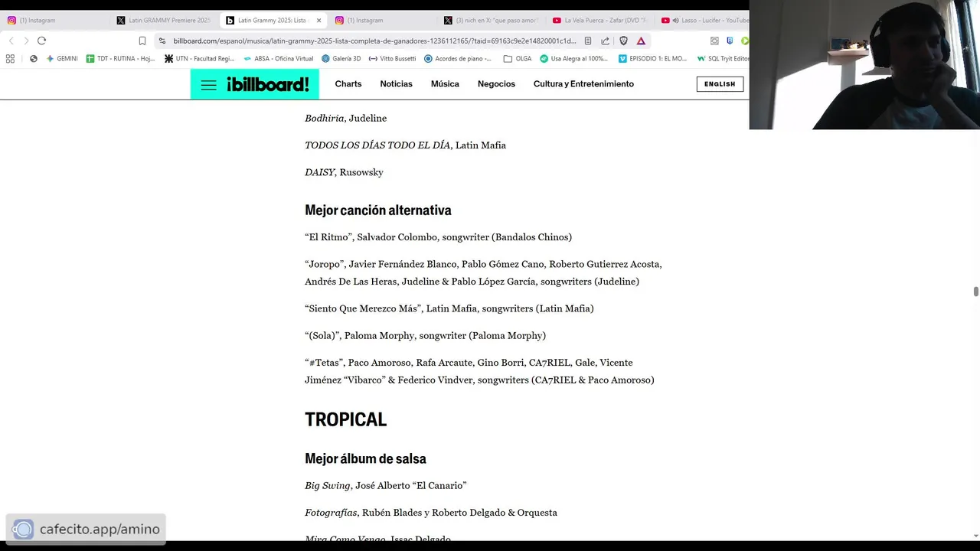Open the Noticias section
The image size is (980, 551).
[x=396, y=84]
